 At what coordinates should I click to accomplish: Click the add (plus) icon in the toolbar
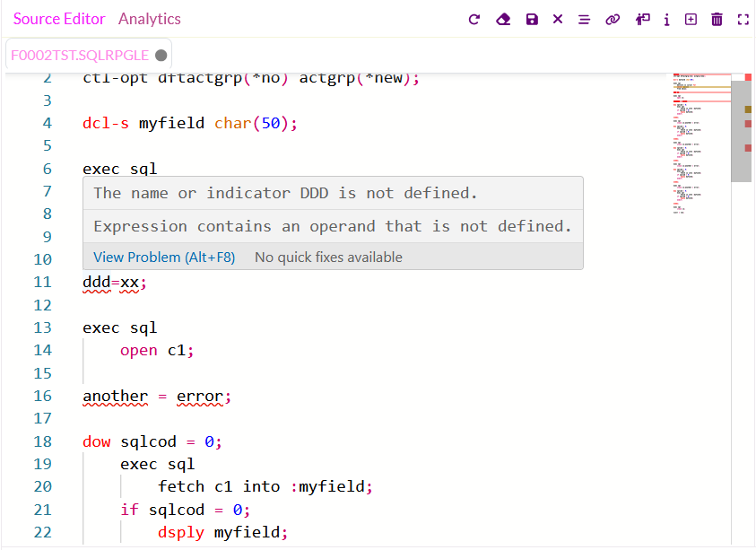coord(691,18)
